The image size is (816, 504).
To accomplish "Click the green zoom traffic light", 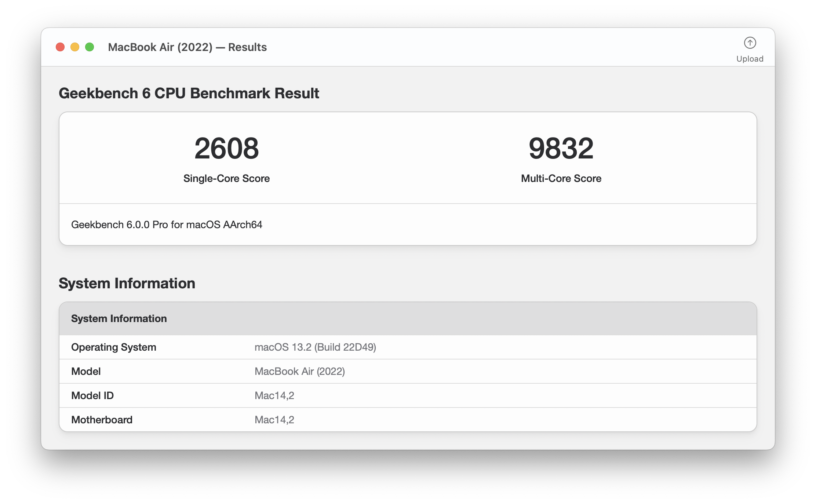I will tap(90, 47).
